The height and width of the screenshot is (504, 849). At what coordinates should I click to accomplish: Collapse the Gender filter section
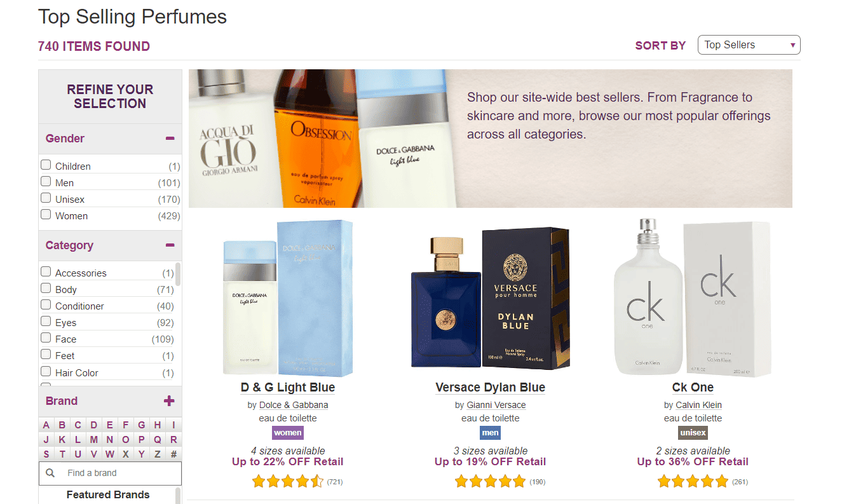click(x=170, y=139)
